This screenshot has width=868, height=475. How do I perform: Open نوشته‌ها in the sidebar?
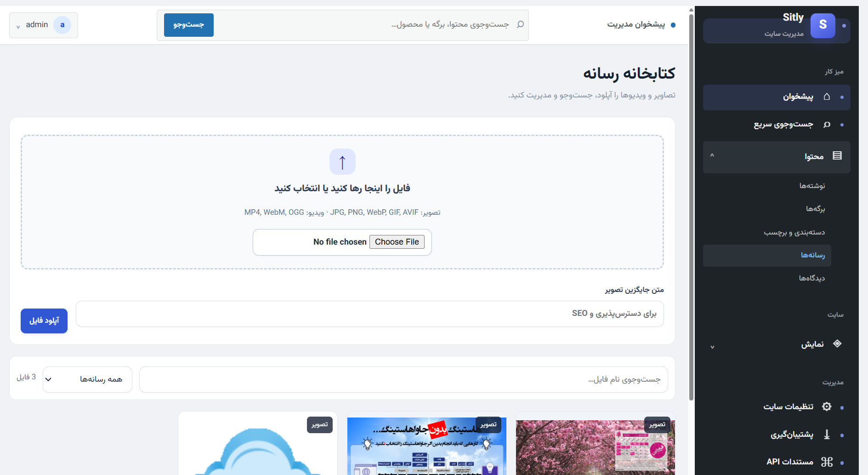[812, 186]
